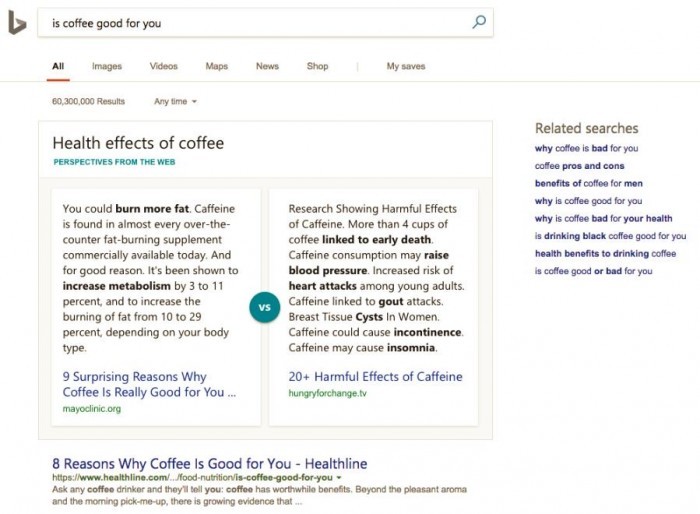Click related search benefits of coffee for men
Image resolution: width=700 pixels, height=514 pixels.
pyautogui.click(x=588, y=183)
